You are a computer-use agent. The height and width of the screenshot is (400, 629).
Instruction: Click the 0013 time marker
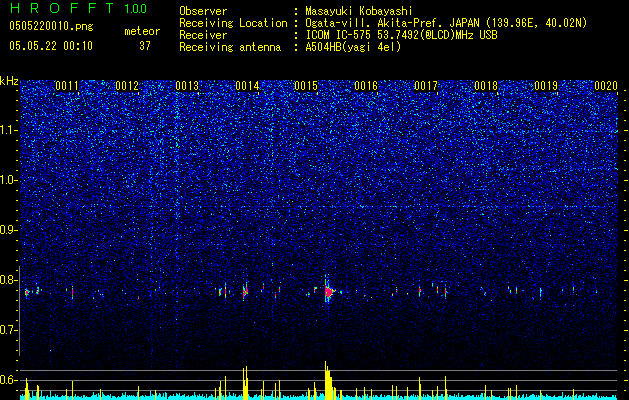(187, 86)
